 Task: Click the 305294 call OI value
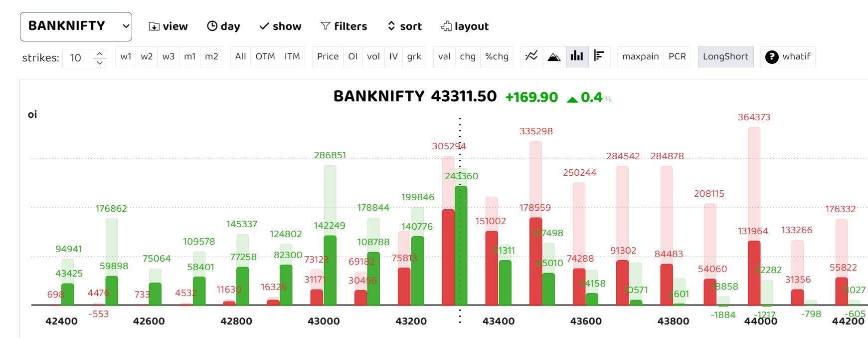449,146
